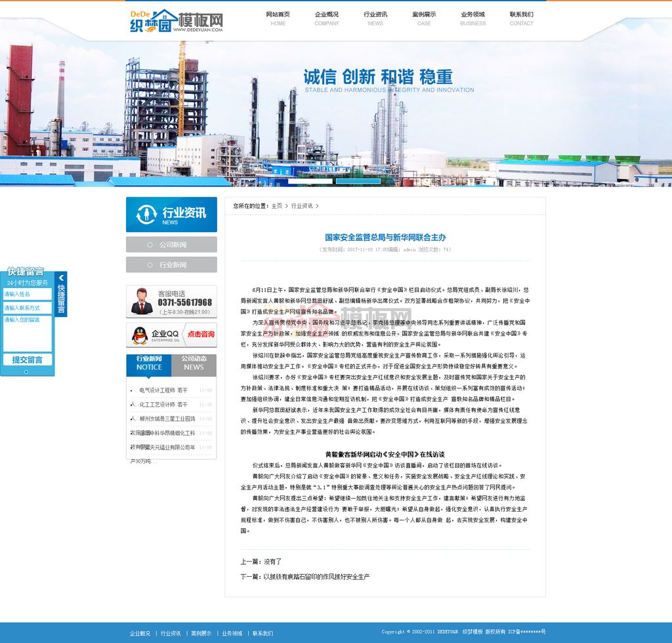Open the 案例展示 CASE menu item
672x643 pixels.
[x=424, y=18]
